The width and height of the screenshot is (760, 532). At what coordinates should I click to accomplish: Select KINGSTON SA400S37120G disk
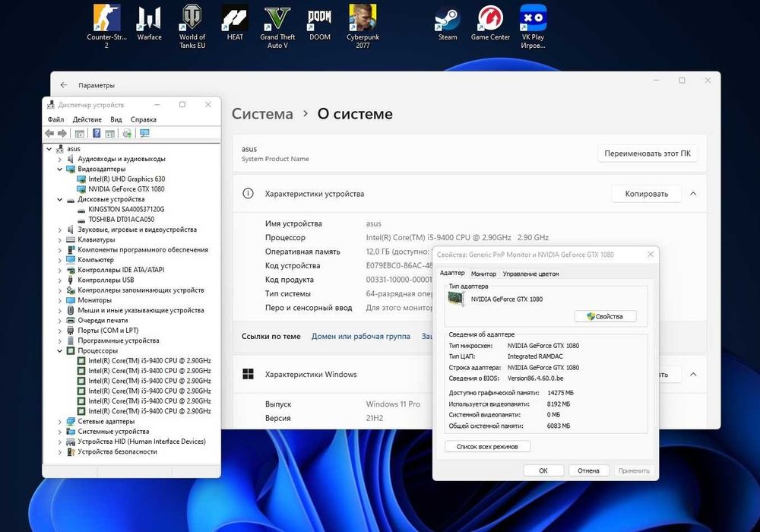point(126,209)
